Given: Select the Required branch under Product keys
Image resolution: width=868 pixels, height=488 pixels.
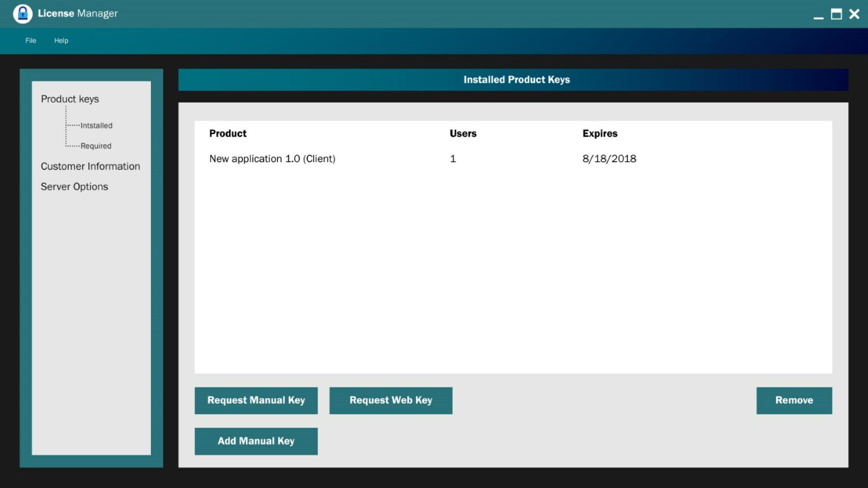Looking at the screenshot, I should pyautogui.click(x=96, y=146).
